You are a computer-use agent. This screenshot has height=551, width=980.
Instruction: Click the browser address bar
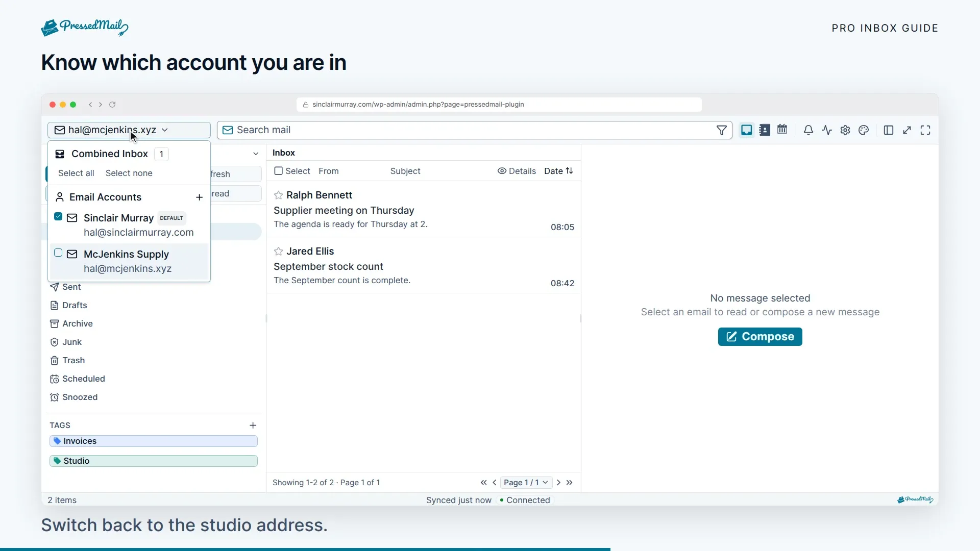499,105
